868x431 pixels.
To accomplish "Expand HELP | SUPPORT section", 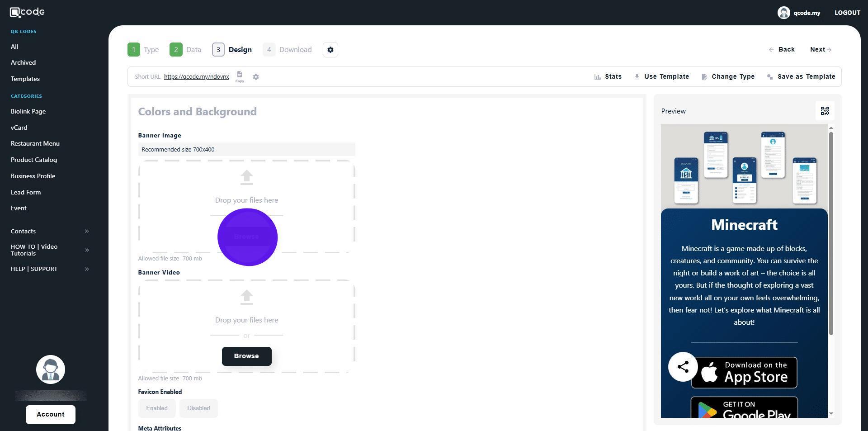I will [50, 269].
